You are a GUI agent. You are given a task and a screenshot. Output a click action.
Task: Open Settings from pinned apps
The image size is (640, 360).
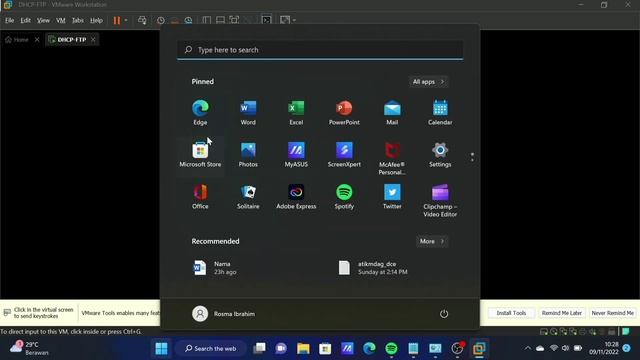(440, 155)
